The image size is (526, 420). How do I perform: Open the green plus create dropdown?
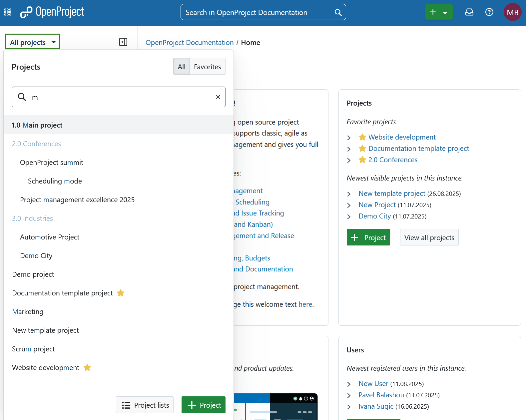[438, 12]
